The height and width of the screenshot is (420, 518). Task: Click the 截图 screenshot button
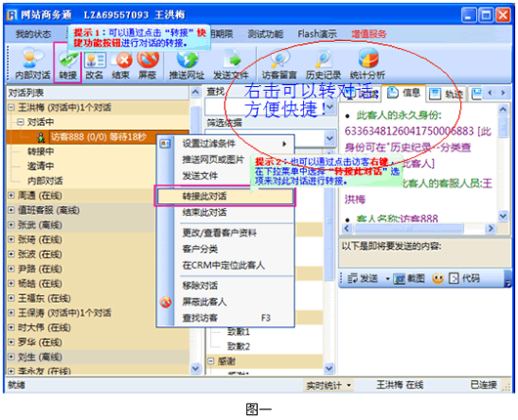tap(410, 278)
